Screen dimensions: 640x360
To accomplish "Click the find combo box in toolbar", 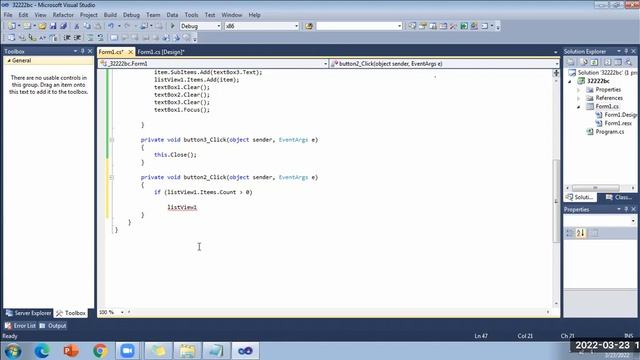I will click(359, 26).
